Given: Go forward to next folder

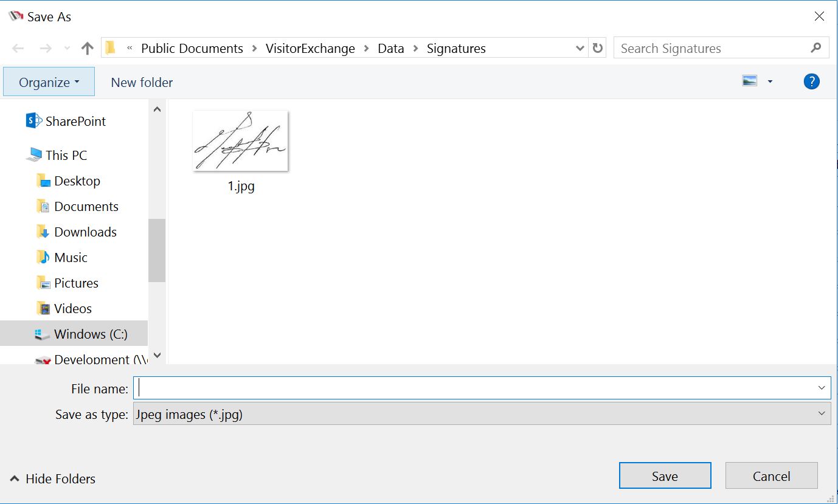Looking at the screenshot, I should [x=46, y=49].
